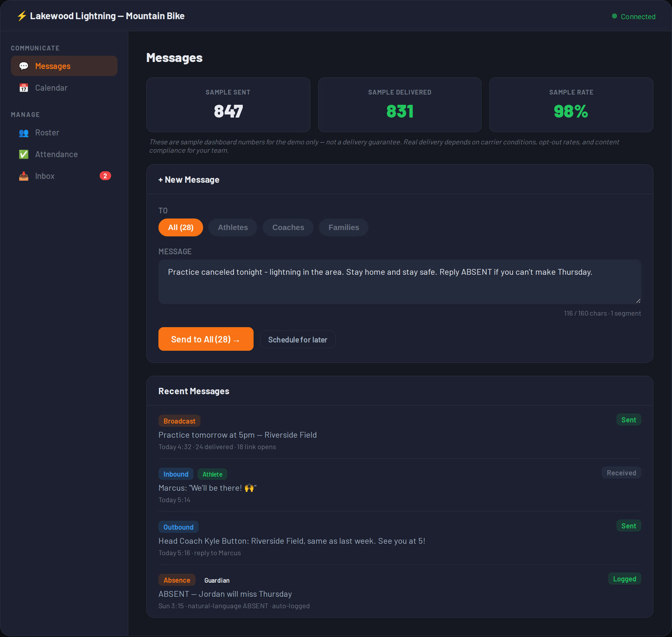Click the message box resize handle
672x637 pixels.
point(638,300)
